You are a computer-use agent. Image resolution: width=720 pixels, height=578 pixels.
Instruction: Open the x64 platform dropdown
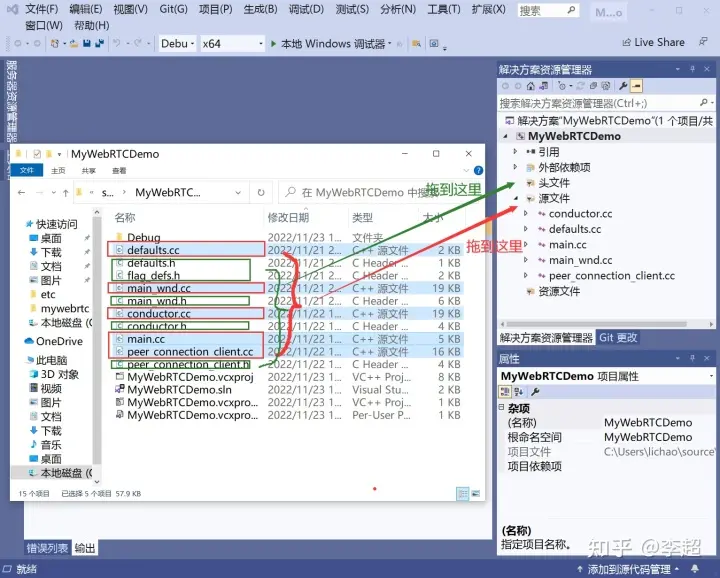pos(233,44)
